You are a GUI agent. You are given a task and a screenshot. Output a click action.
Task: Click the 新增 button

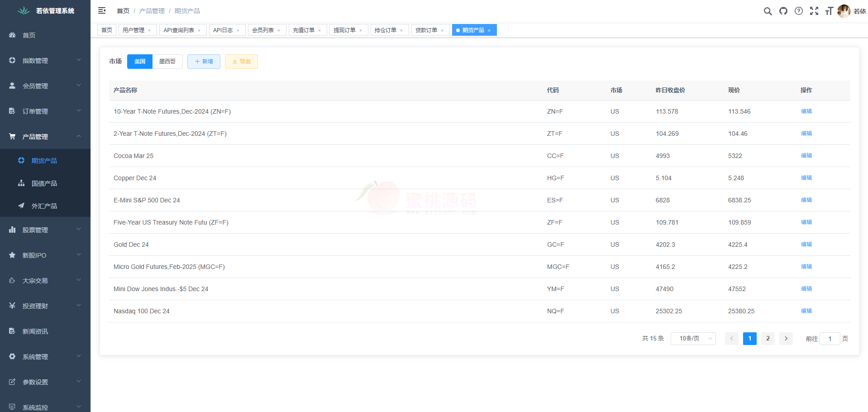pyautogui.click(x=204, y=62)
